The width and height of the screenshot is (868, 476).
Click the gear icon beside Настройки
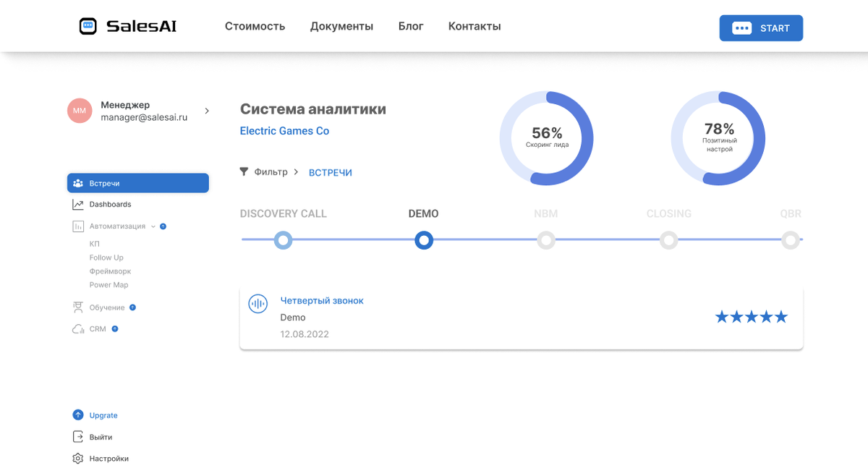78,459
